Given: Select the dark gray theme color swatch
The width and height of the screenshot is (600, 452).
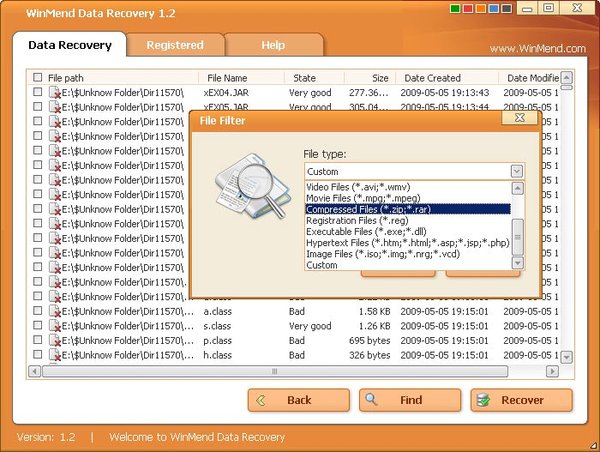Looking at the screenshot, I should point(507,9).
